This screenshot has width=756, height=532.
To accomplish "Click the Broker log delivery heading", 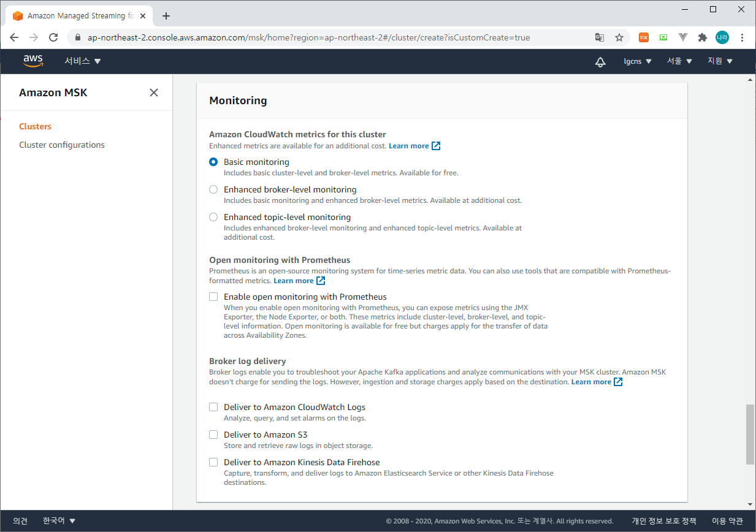I will (x=248, y=361).
